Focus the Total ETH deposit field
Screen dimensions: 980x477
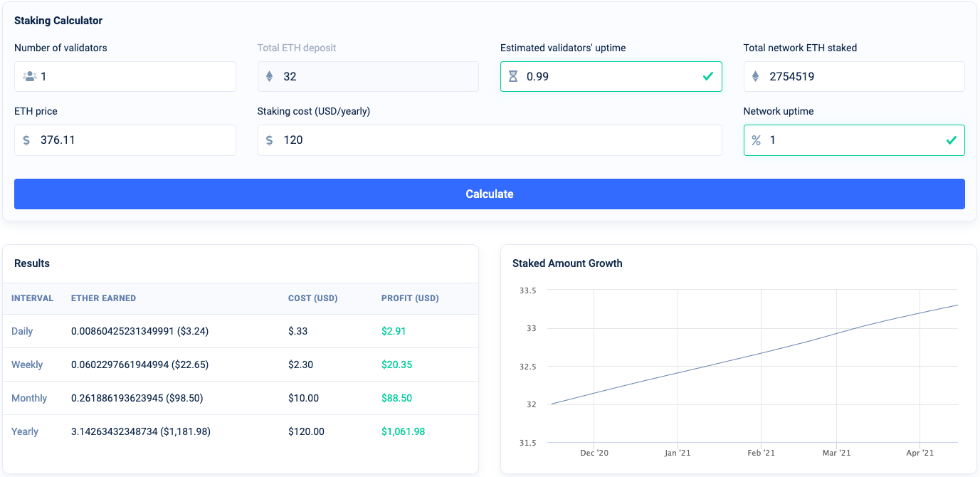(368, 76)
